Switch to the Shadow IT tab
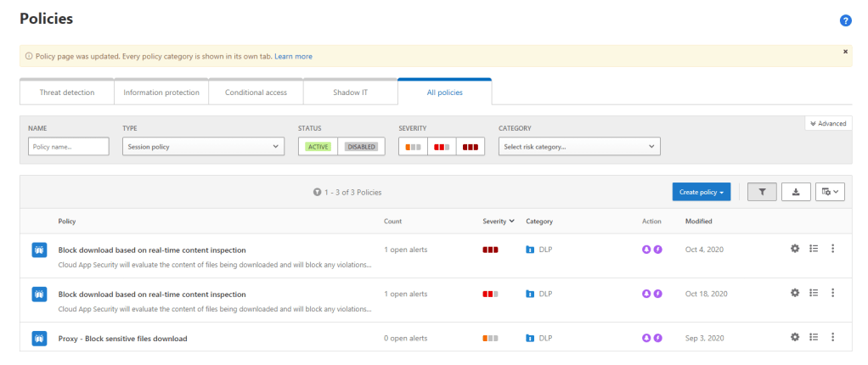Viewport: 868px width, 365px height. coord(350,93)
